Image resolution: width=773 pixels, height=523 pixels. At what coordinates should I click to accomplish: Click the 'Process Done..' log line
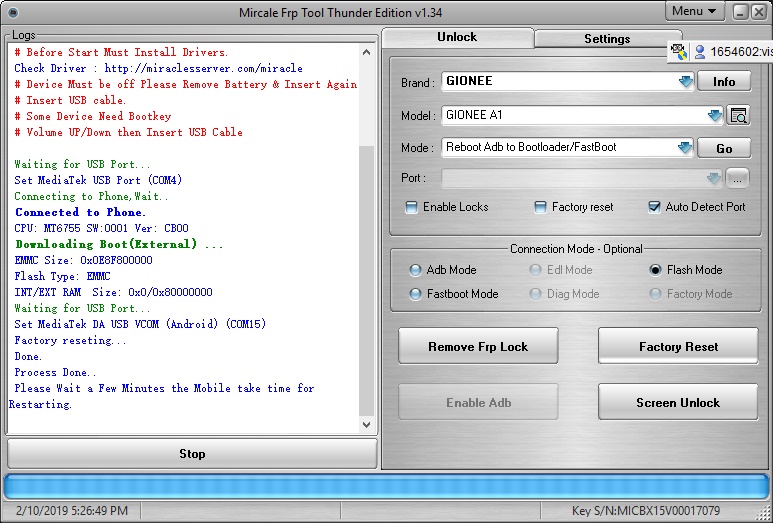pyautogui.click(x=55, y=372)
